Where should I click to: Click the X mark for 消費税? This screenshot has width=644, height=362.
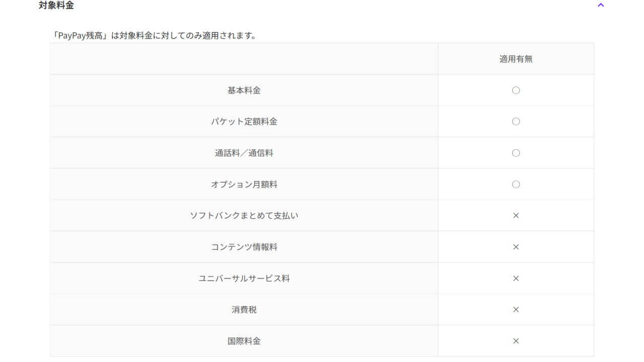tap(516, 310)
